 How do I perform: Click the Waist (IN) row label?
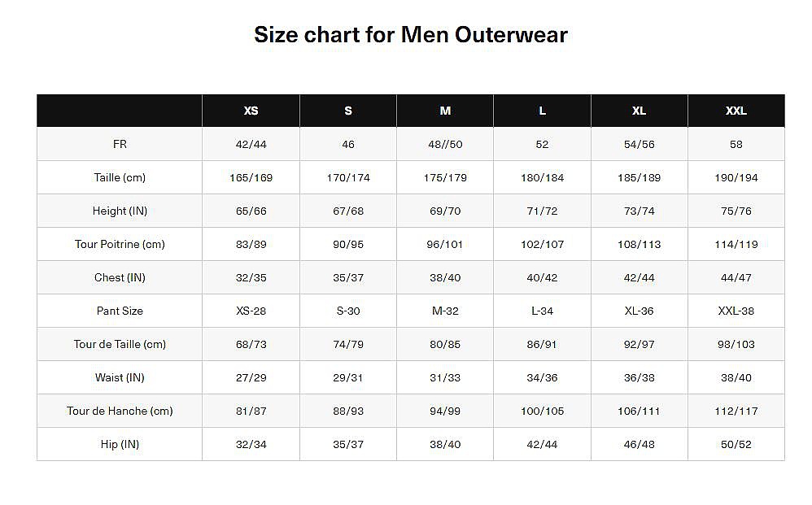120,377
